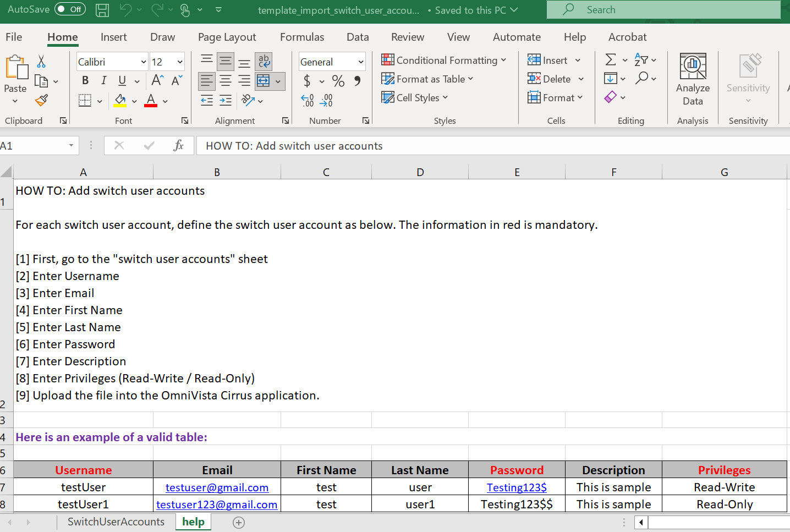Apply Comma Style format
This screenshot has width=790, height=532.
[358, 81]
